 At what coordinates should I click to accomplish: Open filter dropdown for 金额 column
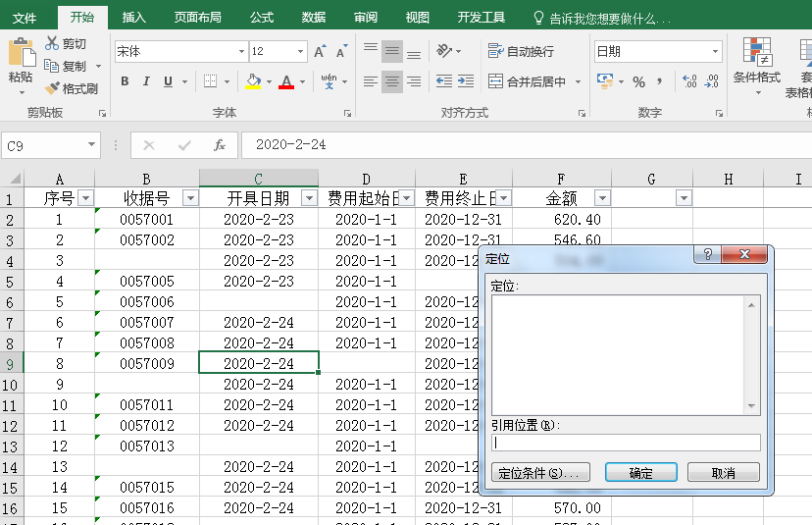coord(602,198)
